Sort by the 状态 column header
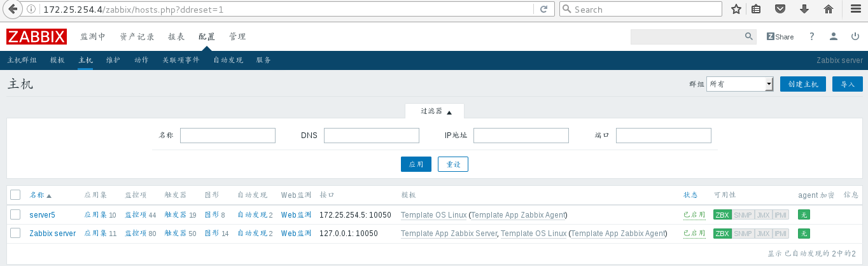 [x=690, y=195]
